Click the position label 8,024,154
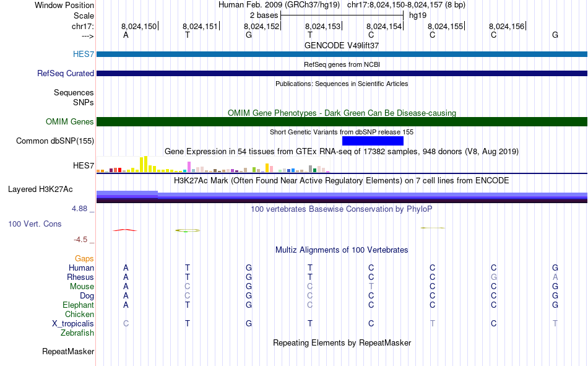The width and height of the screenshot is (588, 366). (x=384, y=26)
